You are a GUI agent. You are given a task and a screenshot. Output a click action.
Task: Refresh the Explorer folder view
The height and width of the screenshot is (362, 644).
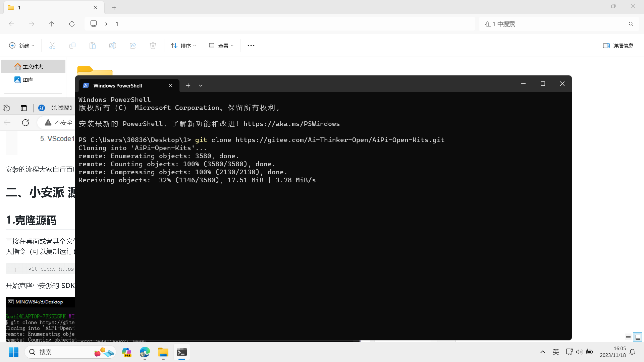tap(72, 24)
